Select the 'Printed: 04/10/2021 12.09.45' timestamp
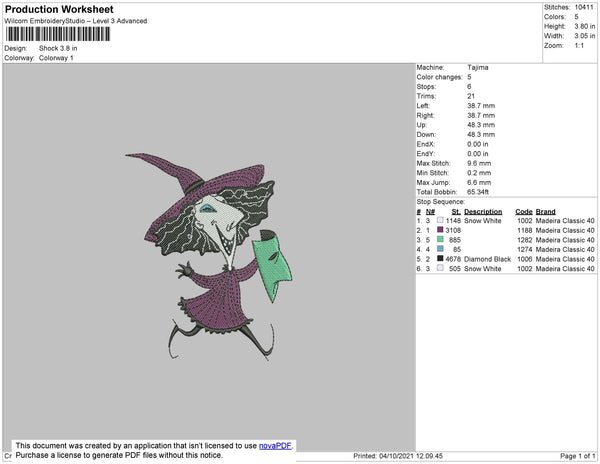The image size is (600, 464). point(398,456)
